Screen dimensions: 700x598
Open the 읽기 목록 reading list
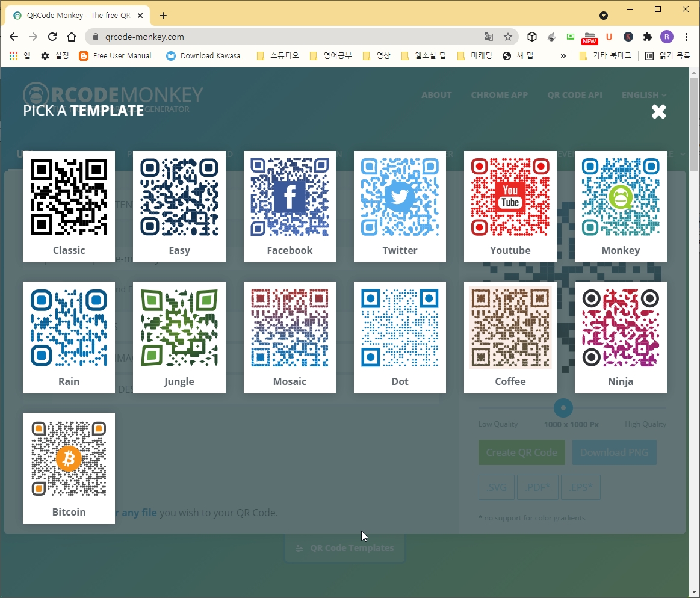tap(668, 56)
